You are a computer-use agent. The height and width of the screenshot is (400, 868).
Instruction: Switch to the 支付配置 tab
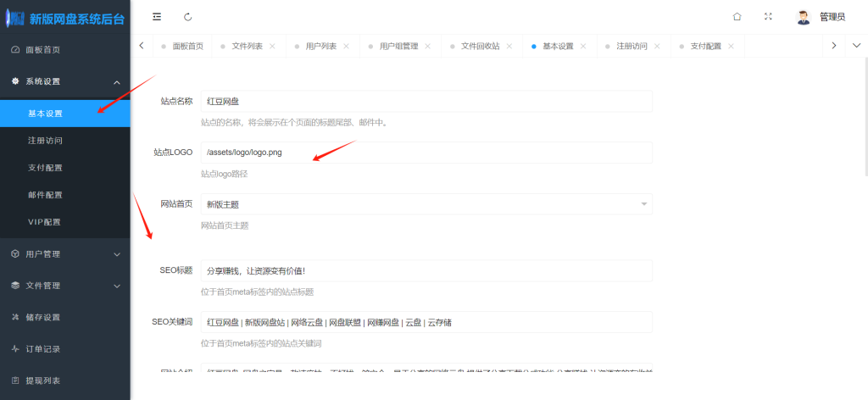(x=706, y=46)
